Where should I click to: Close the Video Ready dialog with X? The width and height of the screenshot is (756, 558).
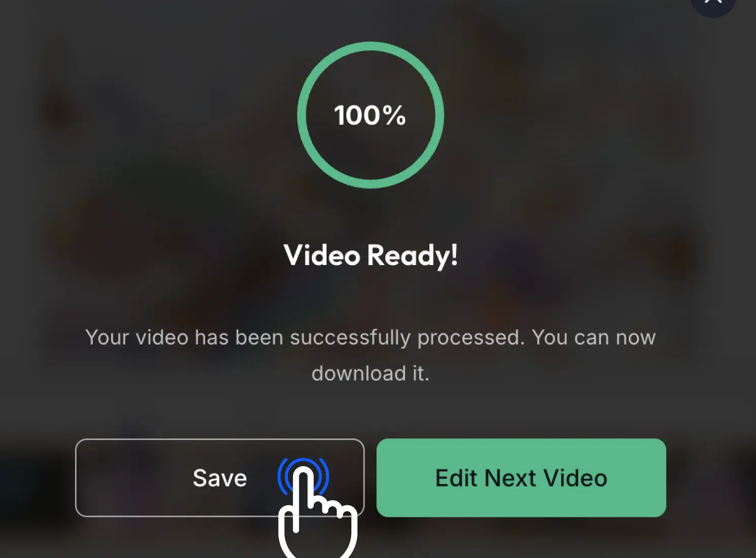[x=713, y=4]
